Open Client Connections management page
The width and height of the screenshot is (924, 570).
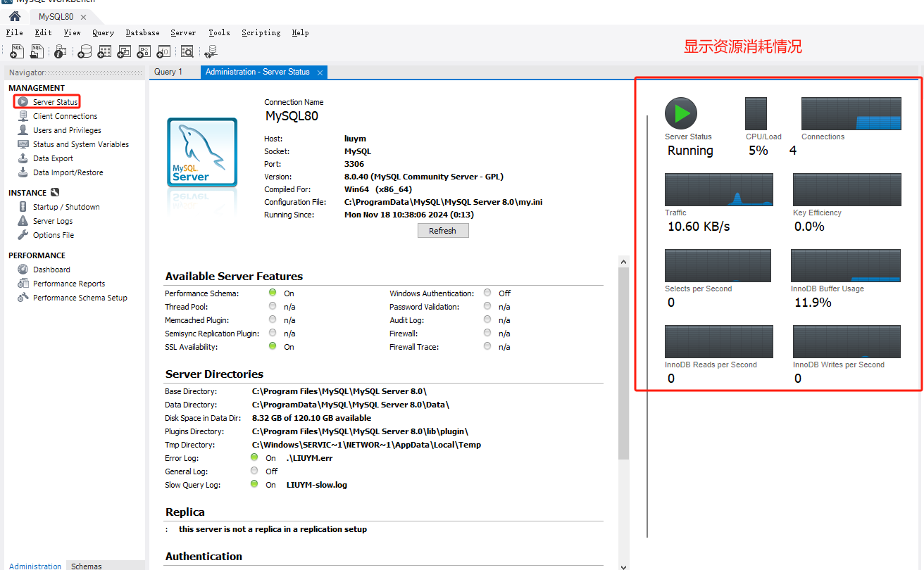[x=65, y=116]
